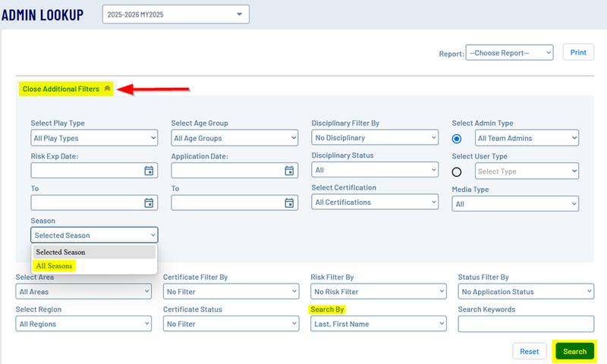Image resolution: width=607 pixels, height=364 pixels.
Task: Pick Selected Season option in list
Action: [61, 252]
